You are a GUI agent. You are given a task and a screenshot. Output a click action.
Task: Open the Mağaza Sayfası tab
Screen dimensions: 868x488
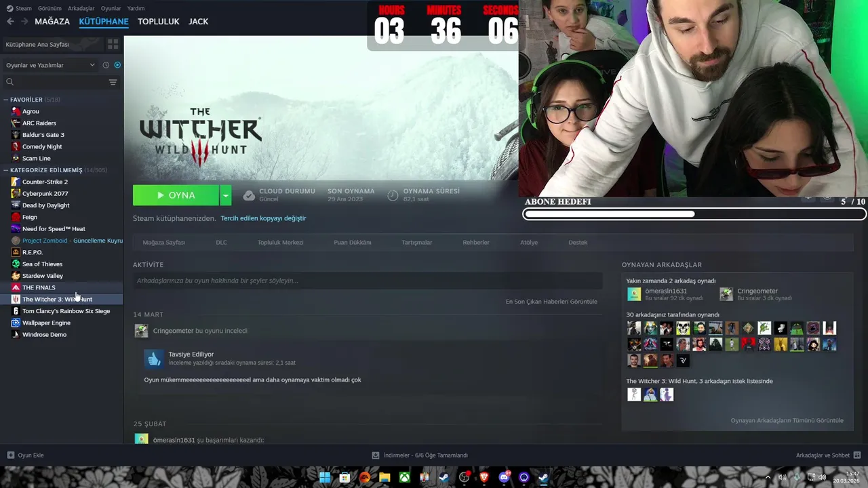click(164, 243)
